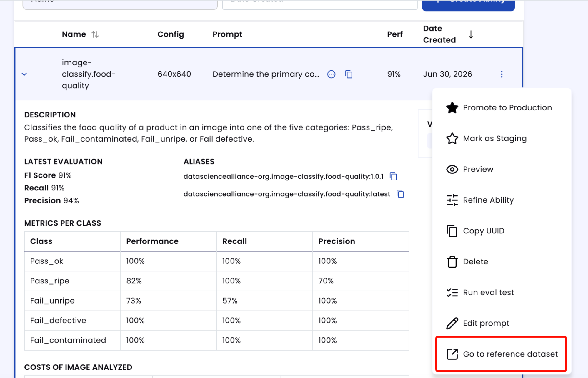Click Pass_ripe performance value 82%

point(134,281)
